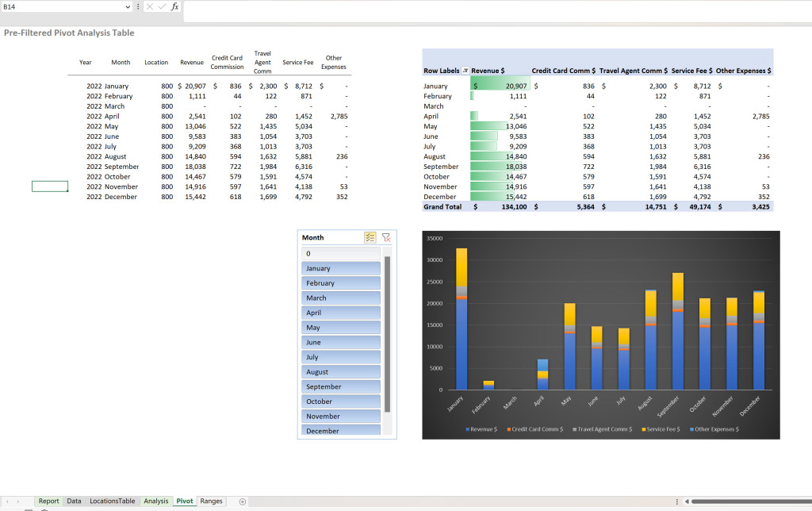This screenshot has width=812, height=511.
Task: Click the sheet tab bar options dots
Action: (x=677, y=501)
